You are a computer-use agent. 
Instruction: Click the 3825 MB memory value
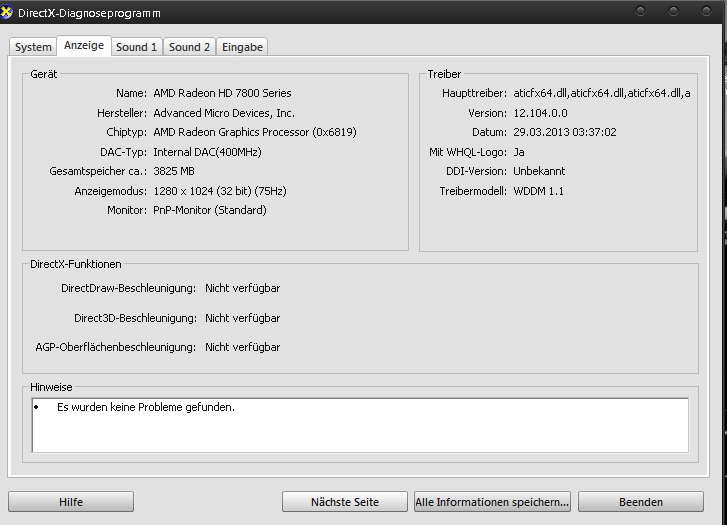tap(174, 171)
